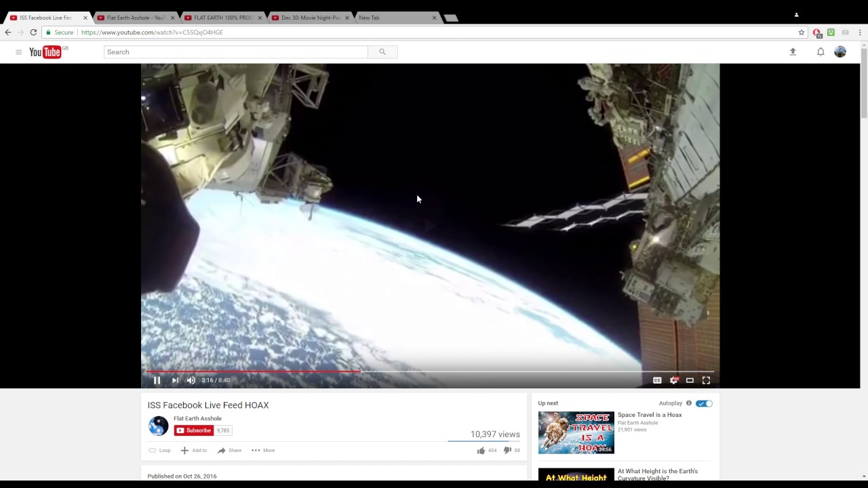Screen dimensions: 868x488
Task: Open the YouTube guide hamburger menu
Action: click(x=18, y=52)
